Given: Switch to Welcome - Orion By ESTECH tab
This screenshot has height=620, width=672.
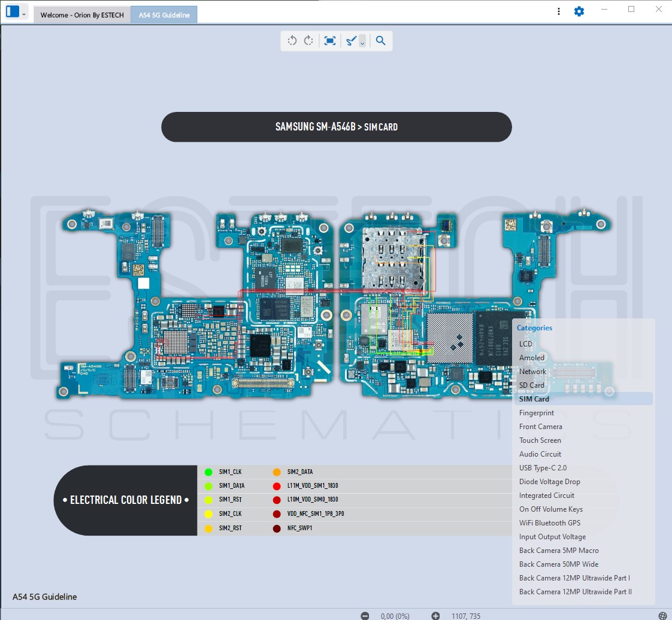Looking at the screenshot, I should (x=82, y=15).
